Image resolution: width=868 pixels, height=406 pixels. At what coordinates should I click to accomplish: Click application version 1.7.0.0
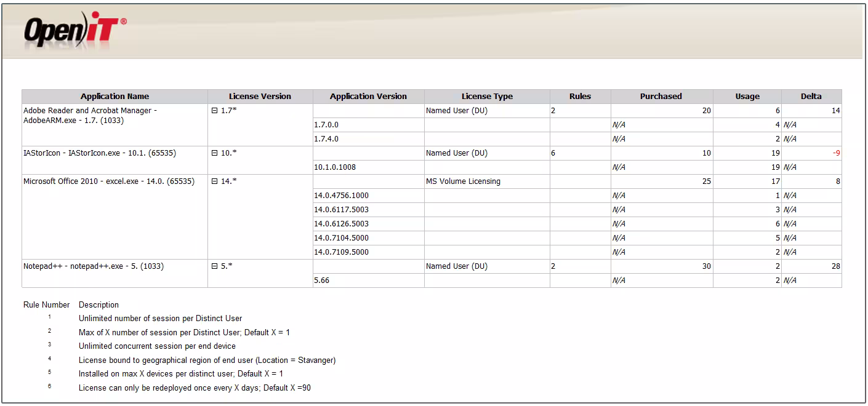click(326, 125)
